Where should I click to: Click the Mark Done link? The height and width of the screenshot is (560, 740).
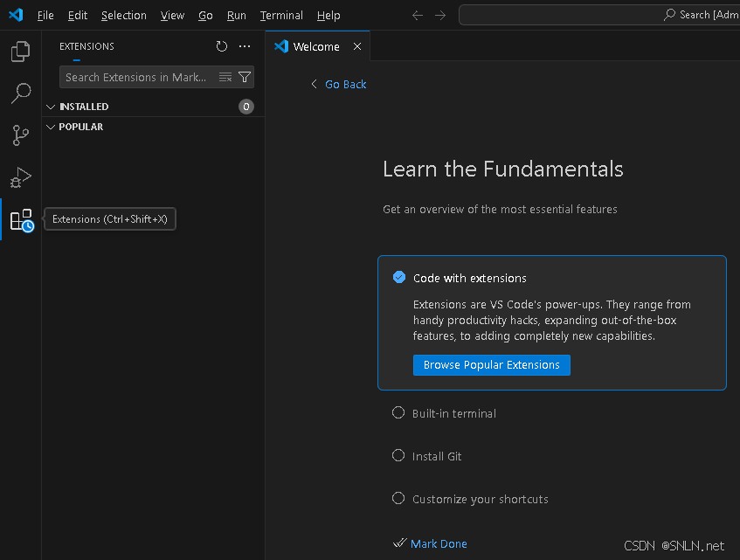[439, 543]
